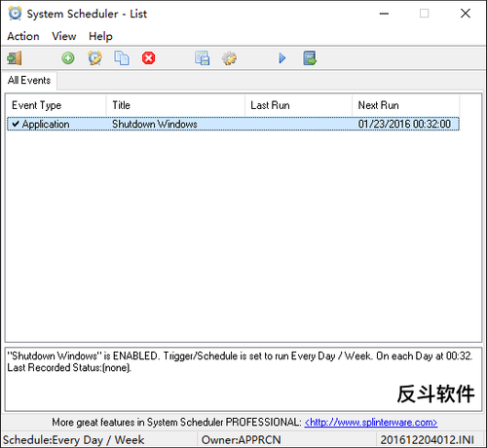
Task: Click Last Recorded Status:(none) text
Action: click(69, 368)
